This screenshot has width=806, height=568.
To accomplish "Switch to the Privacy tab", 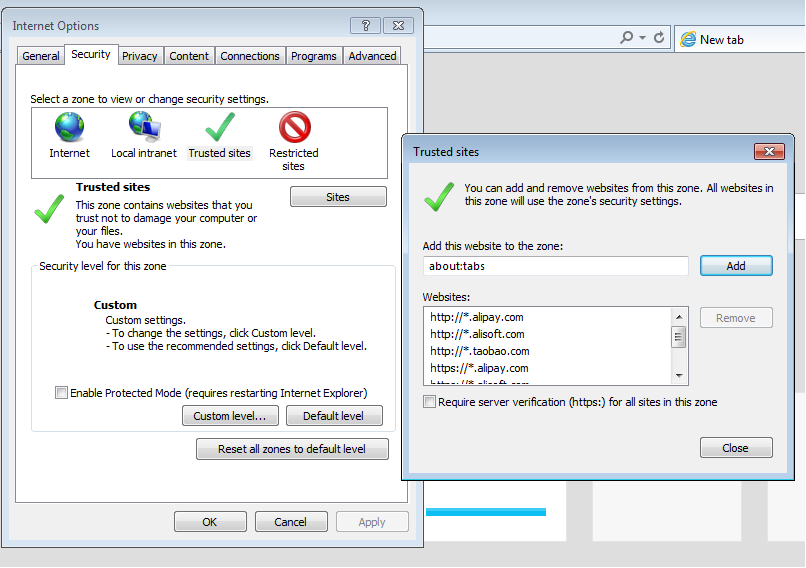I will (140, 56).
